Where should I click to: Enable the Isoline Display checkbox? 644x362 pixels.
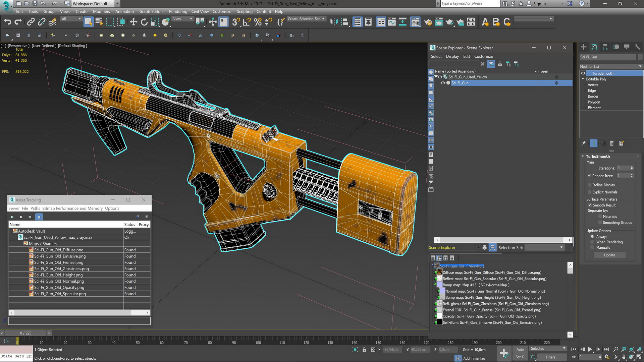coord(589,185)
